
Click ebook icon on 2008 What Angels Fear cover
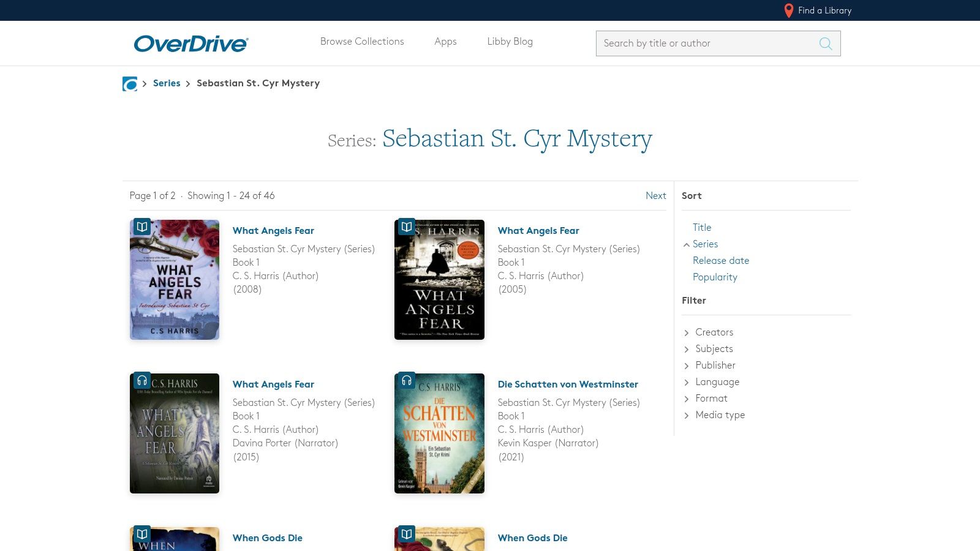pyautogui.click(x=142, y=227)
